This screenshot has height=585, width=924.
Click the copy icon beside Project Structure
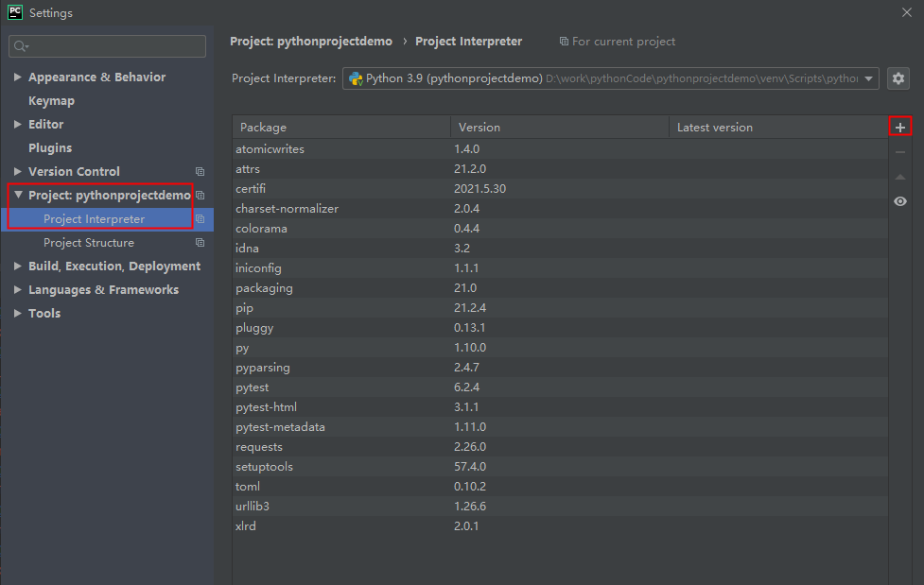(200, 242)
